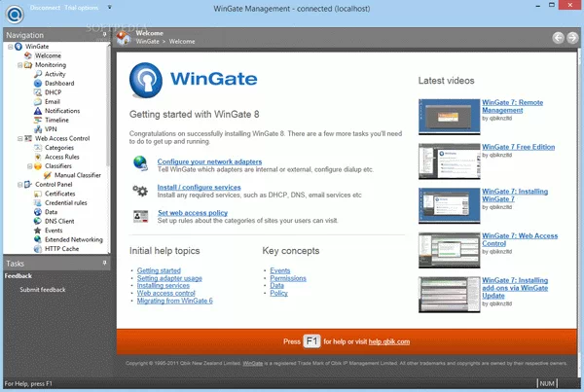Screen dimensions: 584x392
Task: Select the DHCP monitoring node
Action: 54,91
